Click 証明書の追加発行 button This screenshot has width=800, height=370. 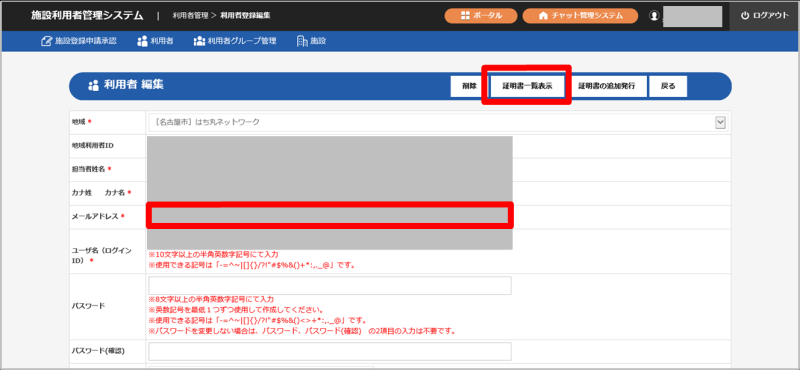(607, 86)
